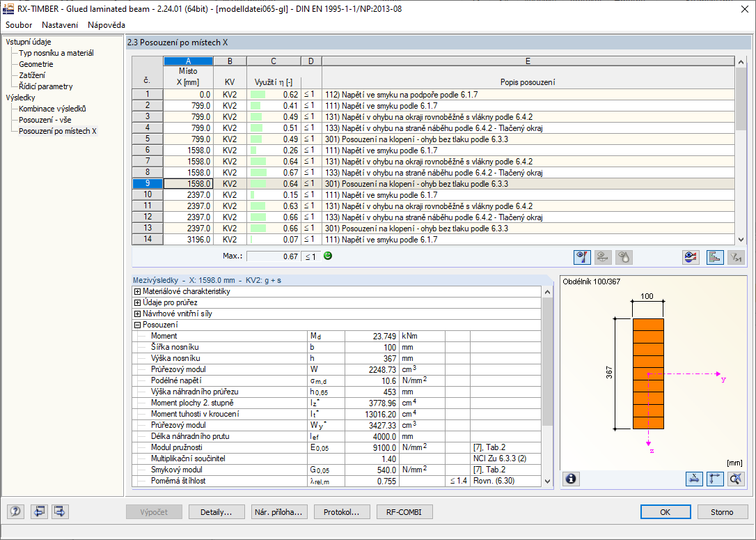Open help via the question mark button

pos(15,511)
